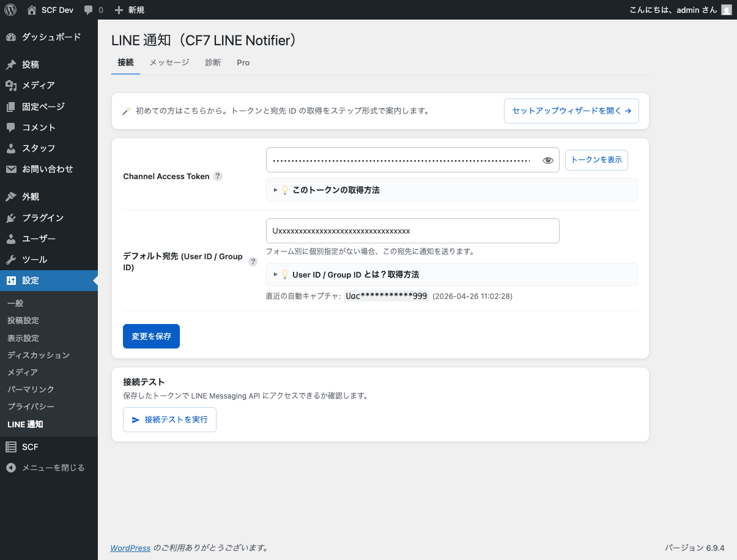This screenshot has width=737, height=560.
Task: Click the トークンを表示 button
Action: tap(596, 160)
